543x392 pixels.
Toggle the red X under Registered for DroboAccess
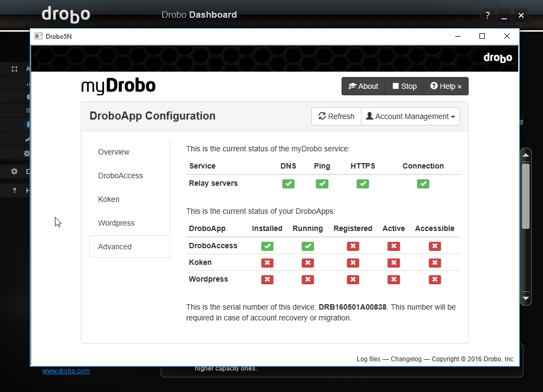tap(353, 246)
